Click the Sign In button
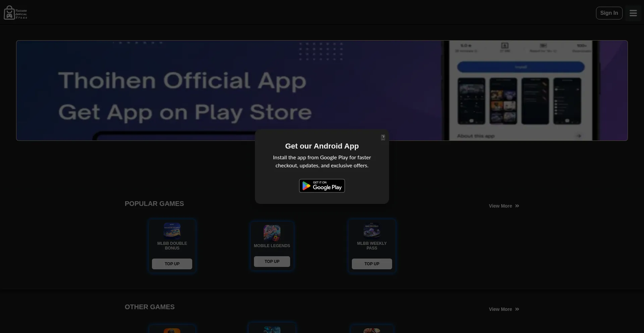Image resolution: width=644 pixels, height=333 pixels. click(x=609, y=13)
